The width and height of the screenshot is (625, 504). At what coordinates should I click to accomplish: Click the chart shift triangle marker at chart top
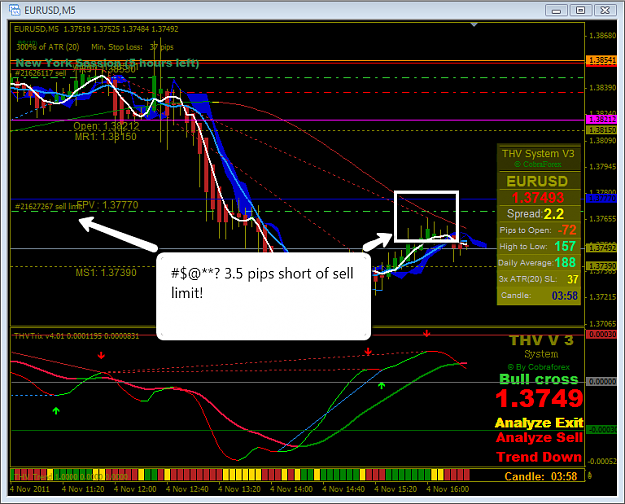[x=474, y=25]
